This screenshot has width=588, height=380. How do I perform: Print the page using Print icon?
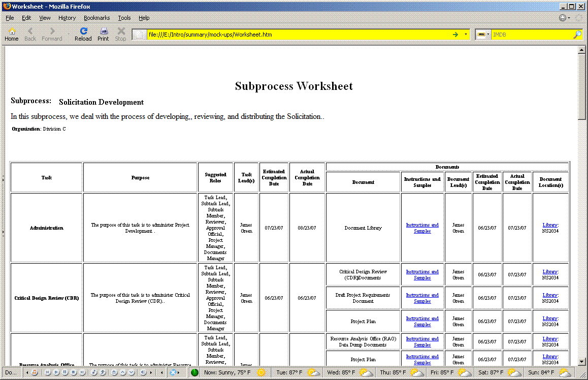(103, 34)
